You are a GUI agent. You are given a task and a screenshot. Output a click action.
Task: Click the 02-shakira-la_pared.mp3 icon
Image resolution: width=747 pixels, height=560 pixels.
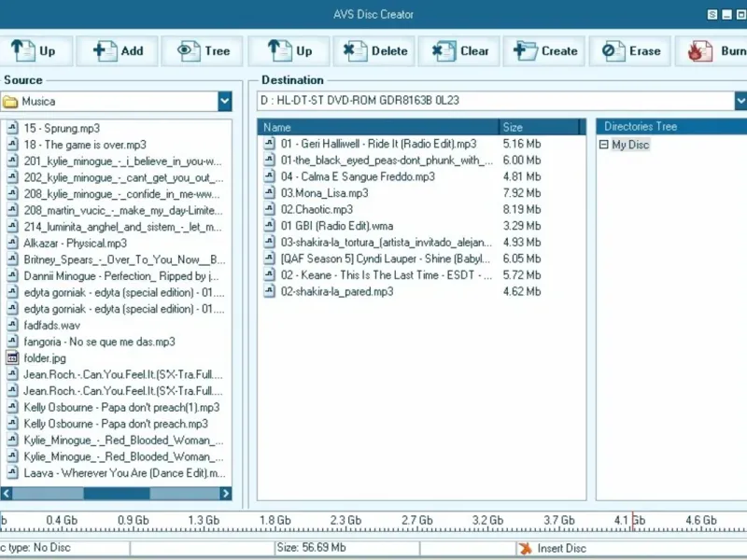point(270,291)
